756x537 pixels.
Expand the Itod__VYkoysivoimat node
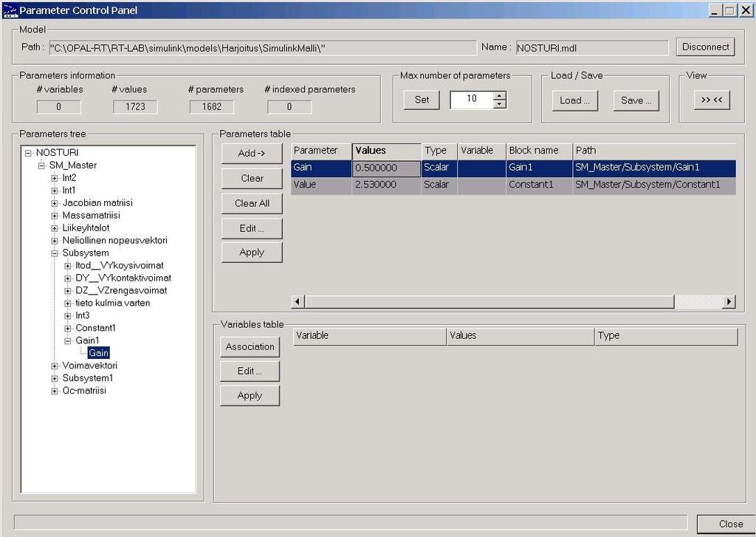[x=67, y=266]
